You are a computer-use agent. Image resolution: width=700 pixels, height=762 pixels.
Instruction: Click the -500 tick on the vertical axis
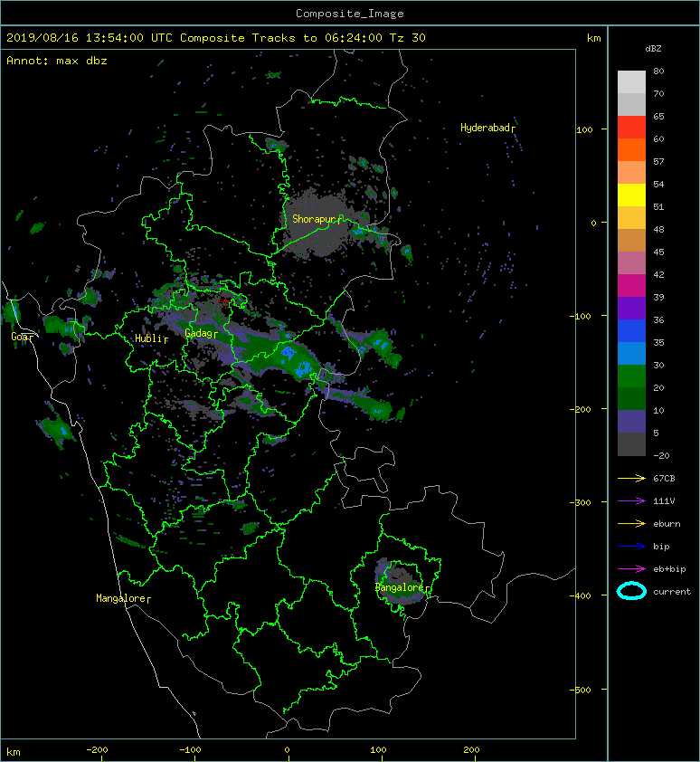click(582, 690)
